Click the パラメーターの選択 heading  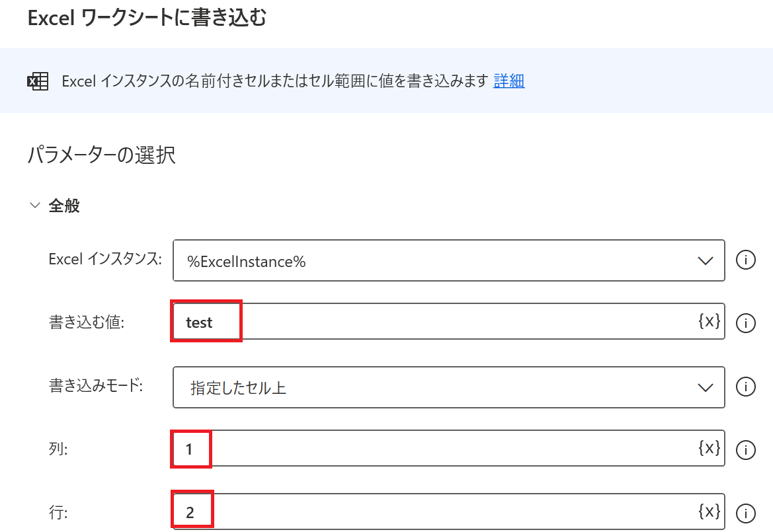102,155
